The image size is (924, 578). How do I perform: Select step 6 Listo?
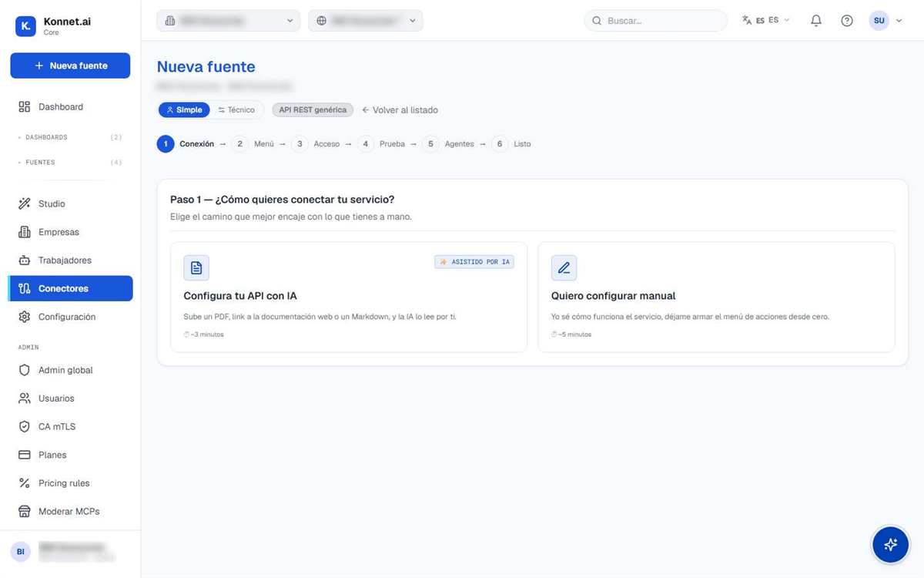[x=511, y=144]
